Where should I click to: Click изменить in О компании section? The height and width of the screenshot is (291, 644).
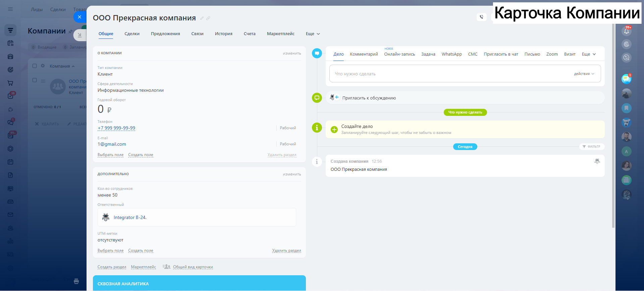(x=291, y=53)
